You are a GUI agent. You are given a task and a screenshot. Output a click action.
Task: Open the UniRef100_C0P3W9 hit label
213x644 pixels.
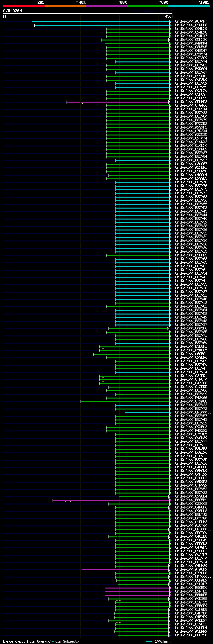click(x=191, y=80)
